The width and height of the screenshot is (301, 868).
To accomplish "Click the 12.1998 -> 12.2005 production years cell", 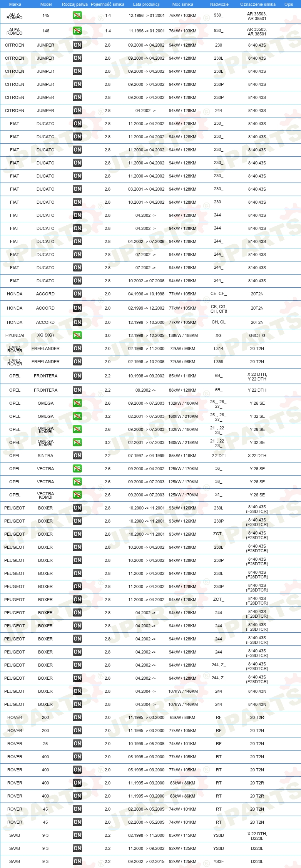I will (146, 335).
